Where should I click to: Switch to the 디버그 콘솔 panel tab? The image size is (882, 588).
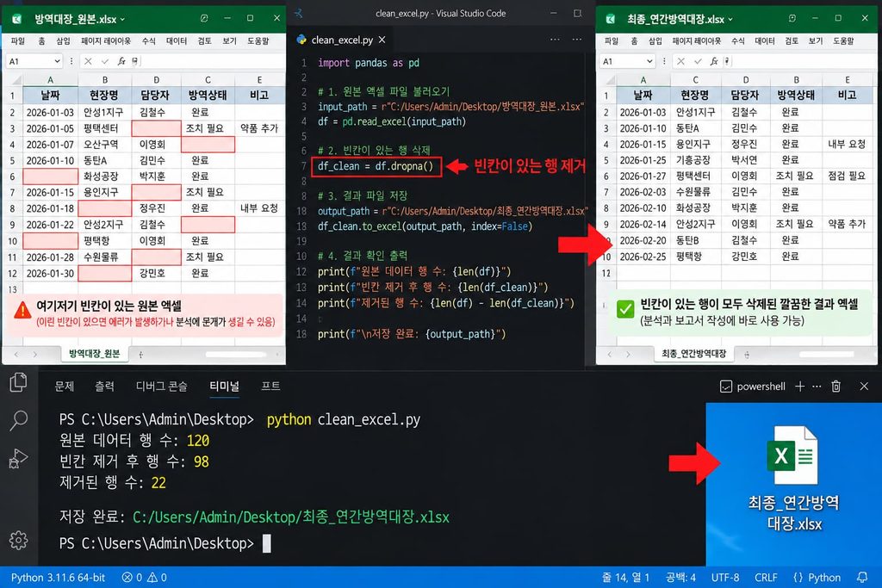point(161,387)
